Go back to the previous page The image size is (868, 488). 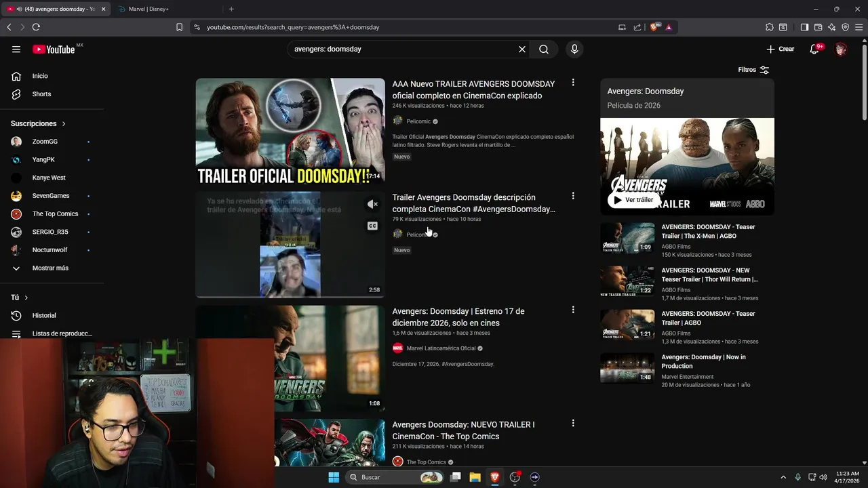[9, 27]
